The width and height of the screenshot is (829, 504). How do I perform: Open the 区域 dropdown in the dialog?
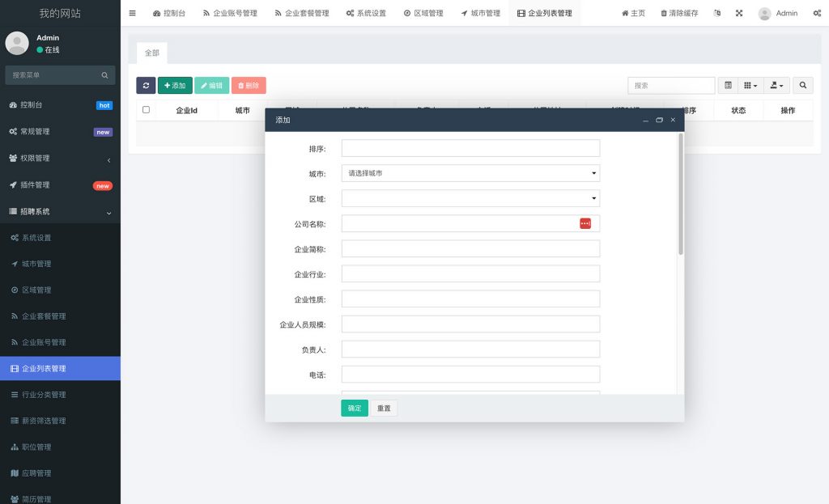[470, 197]
